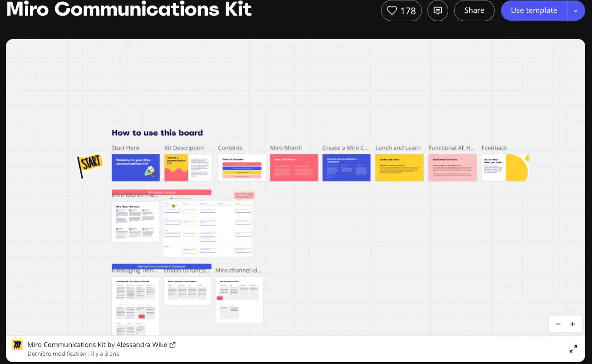Click the How to use this board heading
Viewport: 592px width, 364px height.
click(x=157, y=133)
